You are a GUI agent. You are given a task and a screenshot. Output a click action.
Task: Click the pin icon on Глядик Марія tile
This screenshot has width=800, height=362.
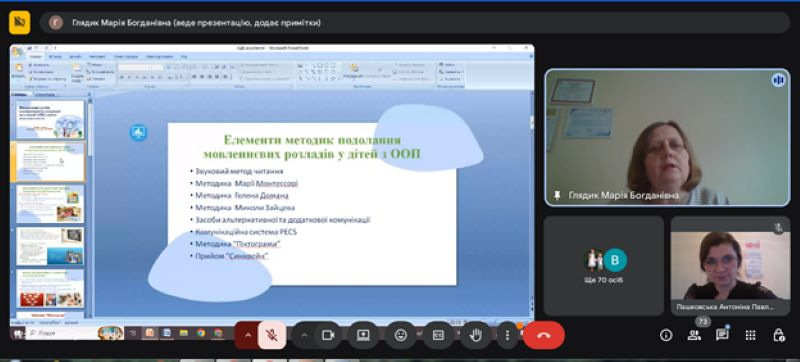(x=557, y=196)
